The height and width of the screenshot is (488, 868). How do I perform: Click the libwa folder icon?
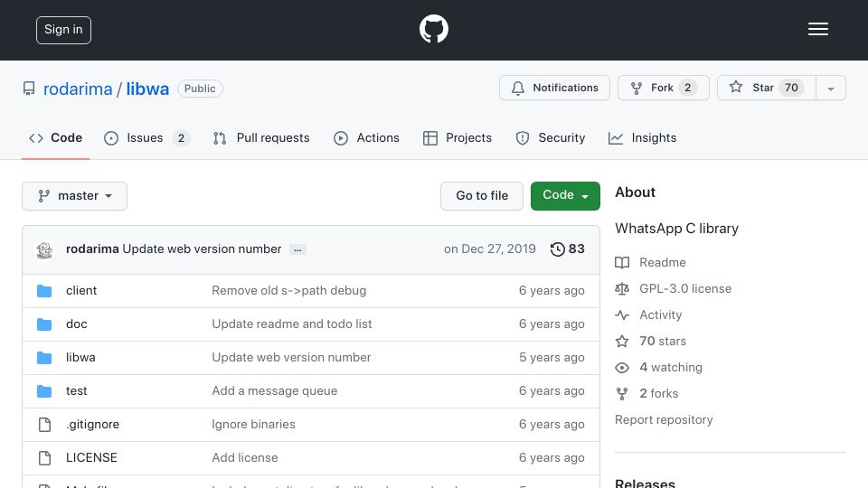pos(44,358)
